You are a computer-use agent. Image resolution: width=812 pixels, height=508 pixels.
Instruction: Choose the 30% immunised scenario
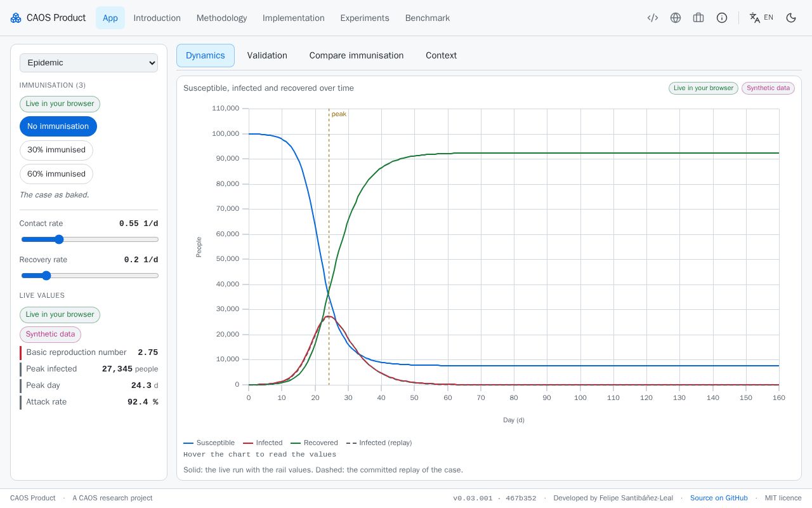click(56, 150)
